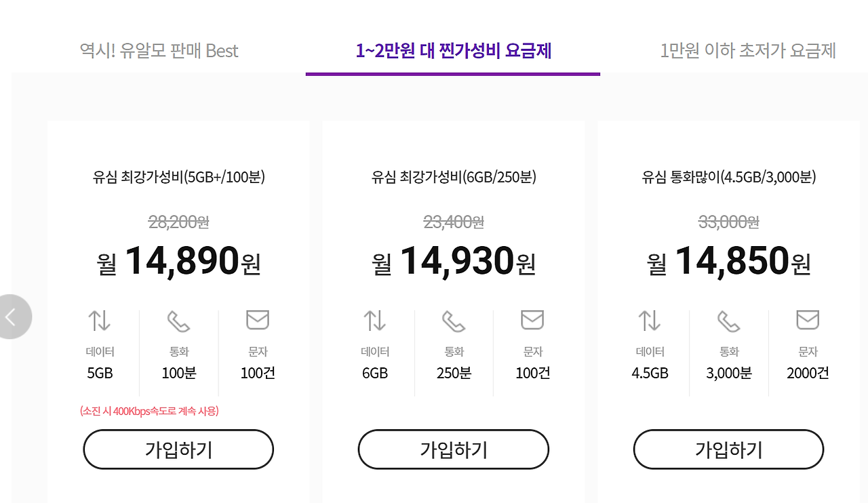Viewport: 868px width, 503px height.
Task: Open 유심 통화많이(4.5GB/3,000분) plan title
Action: [x=729, y=178]
